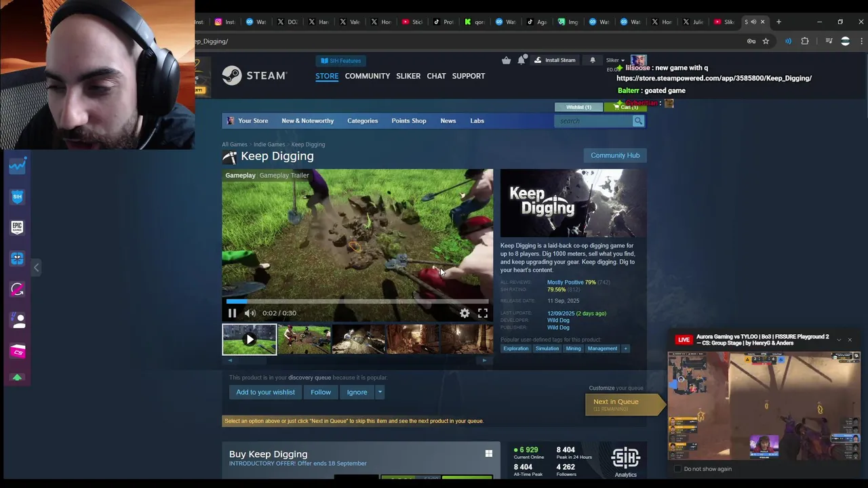Image resolution: width=868 pixels, height=488 pixels.
Task: Go to Points Shop
Action: coord(409,121)
